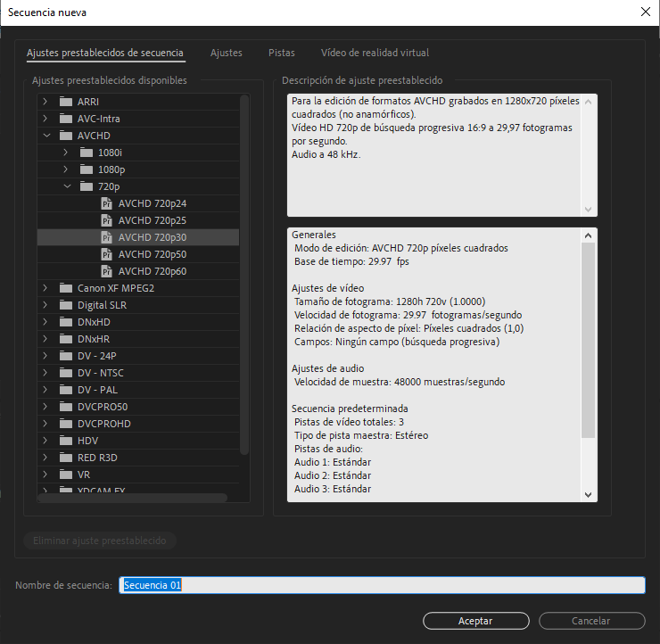This screenshot has height=644, width=660.
Task: Click the DVCPRO50 folder icon
Action: [x=66, y=407]
